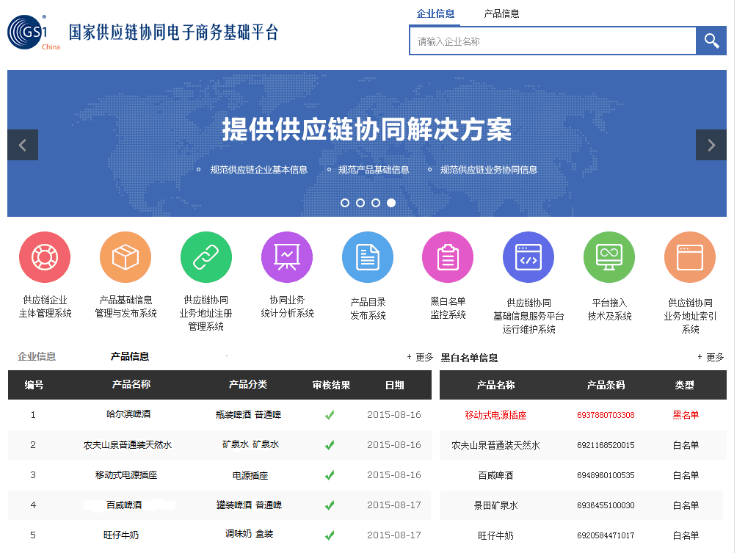Open 产品目录发布系统 document icon
This screenshot has width=735, height=553.
tap(367, 257)
